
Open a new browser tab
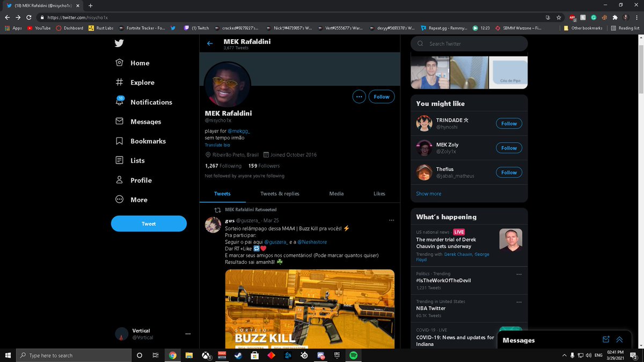click(x=90, y=5)
